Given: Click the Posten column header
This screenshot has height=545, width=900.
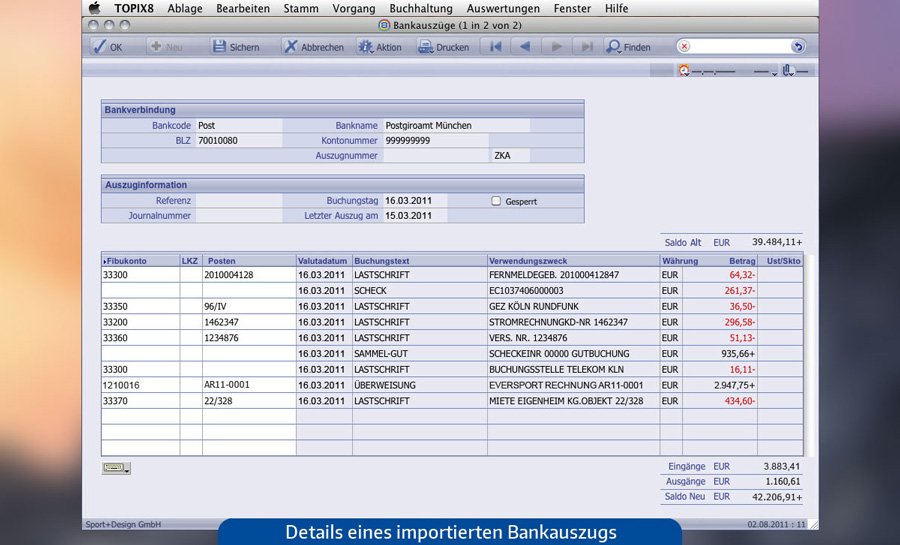Looking at the screenshot, I should click(x=249, y=260).
